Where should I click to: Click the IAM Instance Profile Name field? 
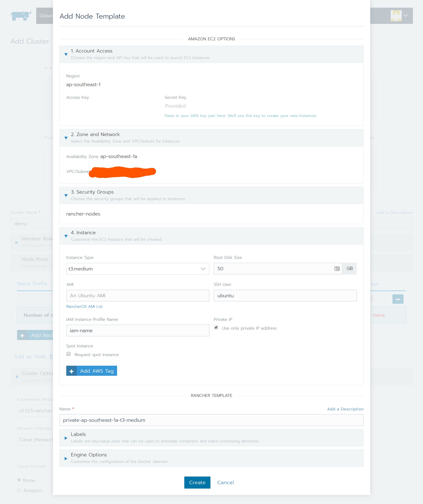click(x=138, y=330)
